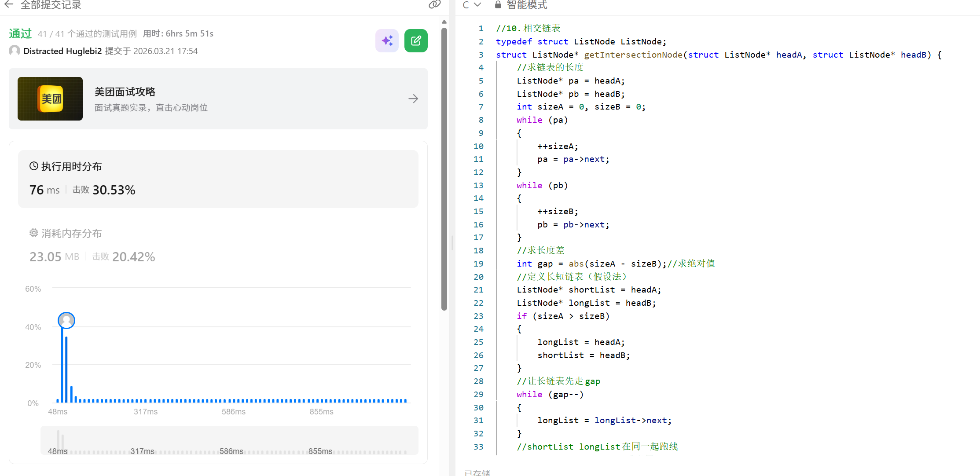
Task: Open the AI sparkle analysis button
Action: (x=387, y=41)
